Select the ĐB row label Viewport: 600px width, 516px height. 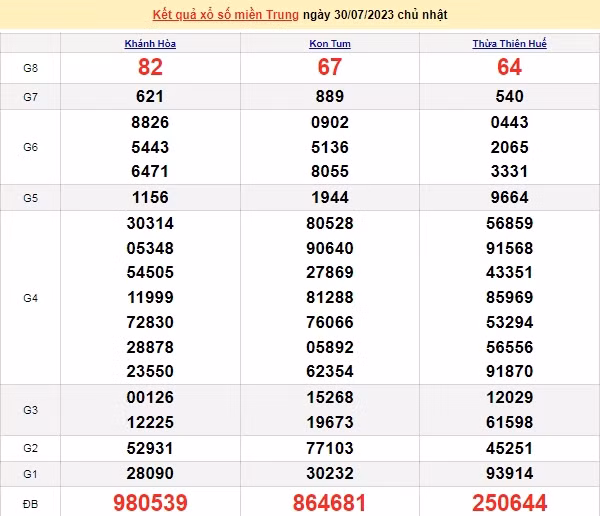coord(30,501)
